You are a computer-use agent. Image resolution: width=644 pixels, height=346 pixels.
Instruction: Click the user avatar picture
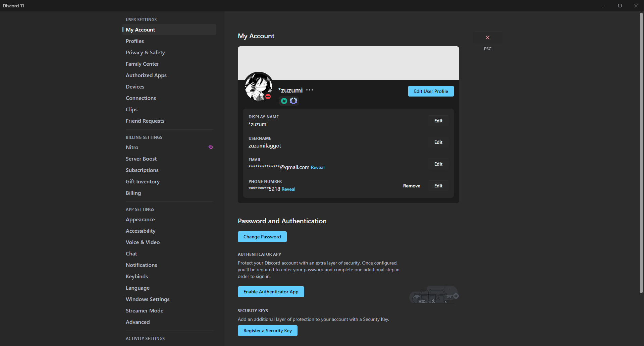coord(258,86)
